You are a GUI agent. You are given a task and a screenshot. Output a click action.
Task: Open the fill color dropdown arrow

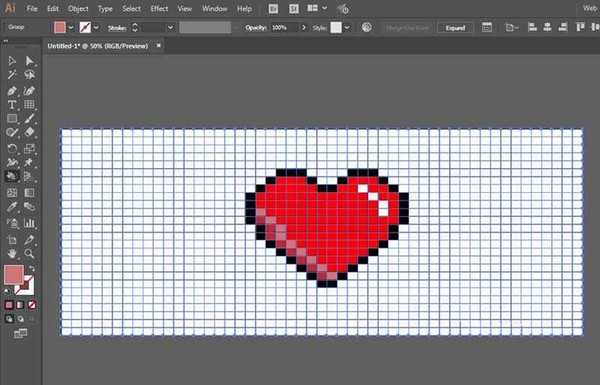click(71, 28)
